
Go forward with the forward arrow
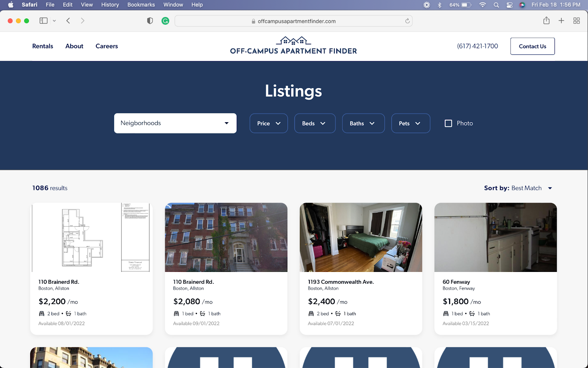(82, 21)
